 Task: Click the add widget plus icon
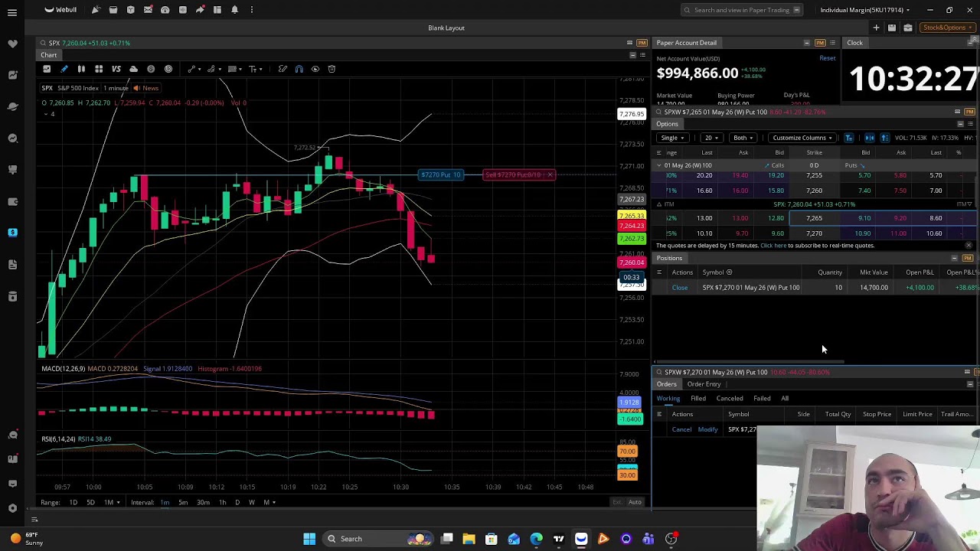[876, 28]
